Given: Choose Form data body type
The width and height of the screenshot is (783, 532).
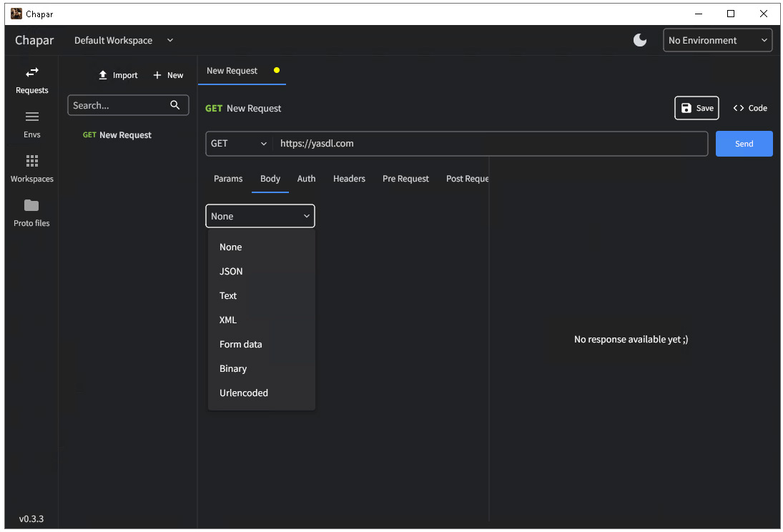Looking at the screenshot, I should [261, 344].
